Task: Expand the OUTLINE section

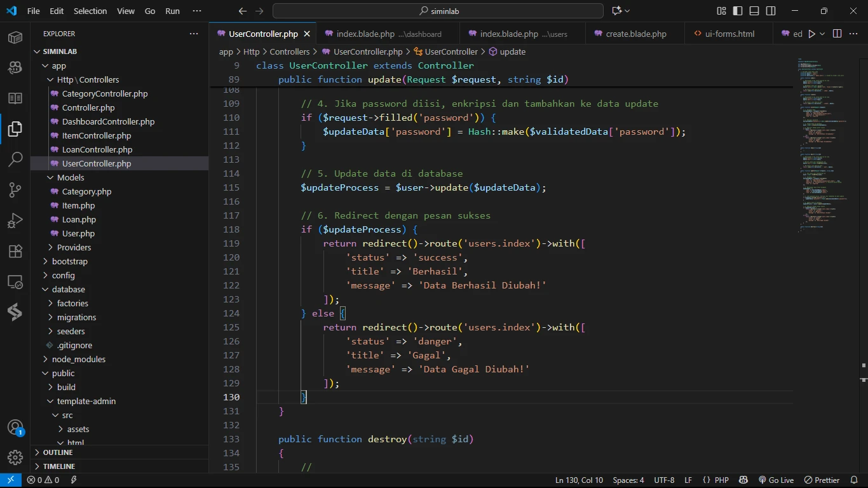Action: click(x=57, y=452)
